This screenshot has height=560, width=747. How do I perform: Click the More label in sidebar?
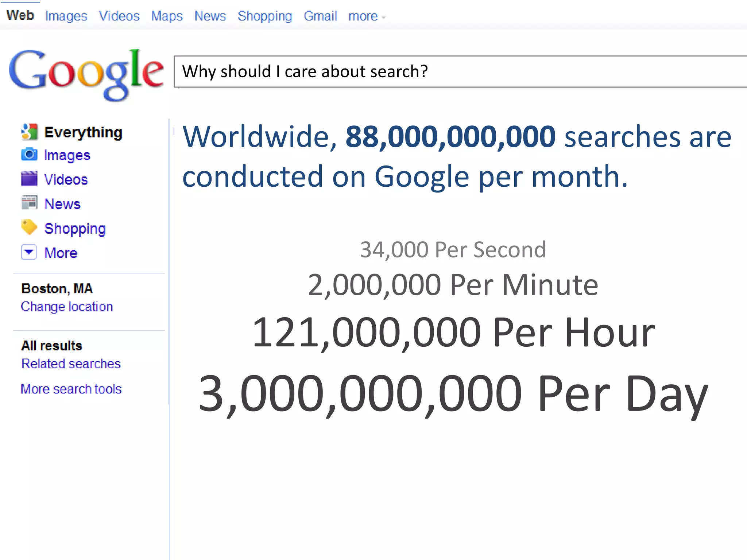click(61, 253)
